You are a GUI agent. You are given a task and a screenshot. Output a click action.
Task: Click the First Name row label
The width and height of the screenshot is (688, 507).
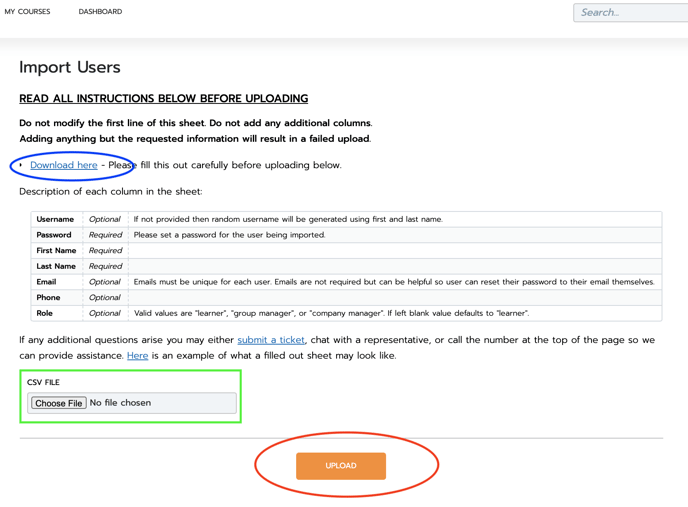[56, 251]
